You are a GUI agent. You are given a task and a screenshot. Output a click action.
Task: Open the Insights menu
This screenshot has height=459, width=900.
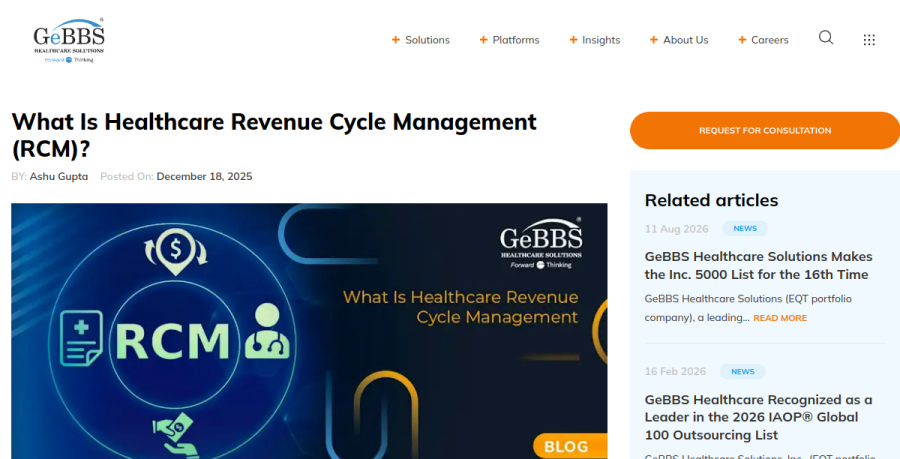(601, 40)
